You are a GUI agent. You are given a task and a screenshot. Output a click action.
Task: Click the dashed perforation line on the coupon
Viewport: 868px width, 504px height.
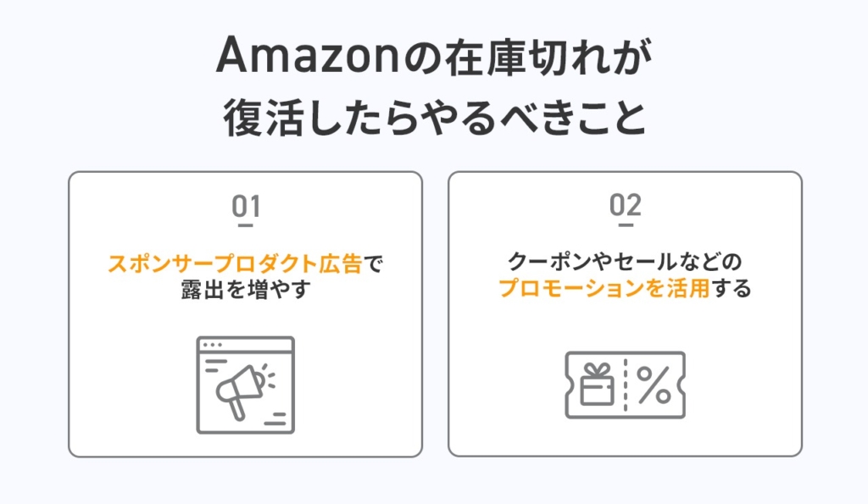[625, 385]
